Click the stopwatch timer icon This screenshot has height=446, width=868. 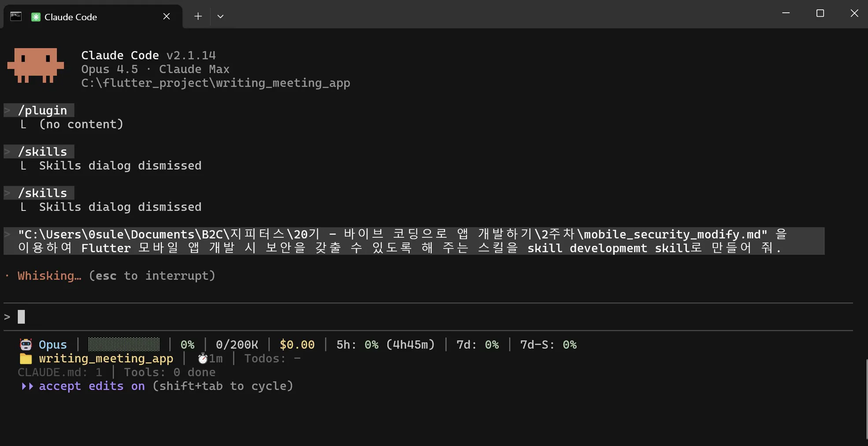click(x=202, y=358)
